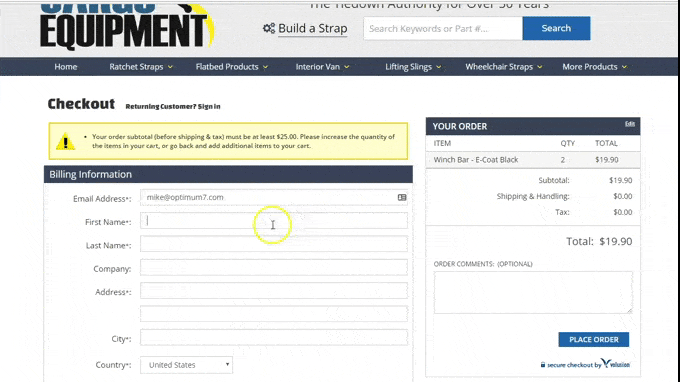Click the Company input field
The height and width of the screenshot is (382, 680).
click(274, 268)
